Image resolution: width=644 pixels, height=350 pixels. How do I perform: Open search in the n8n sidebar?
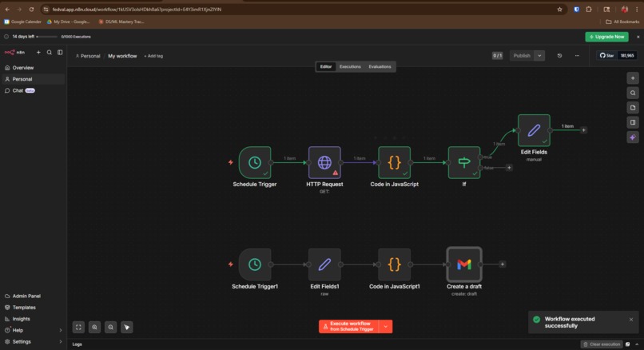50,52
